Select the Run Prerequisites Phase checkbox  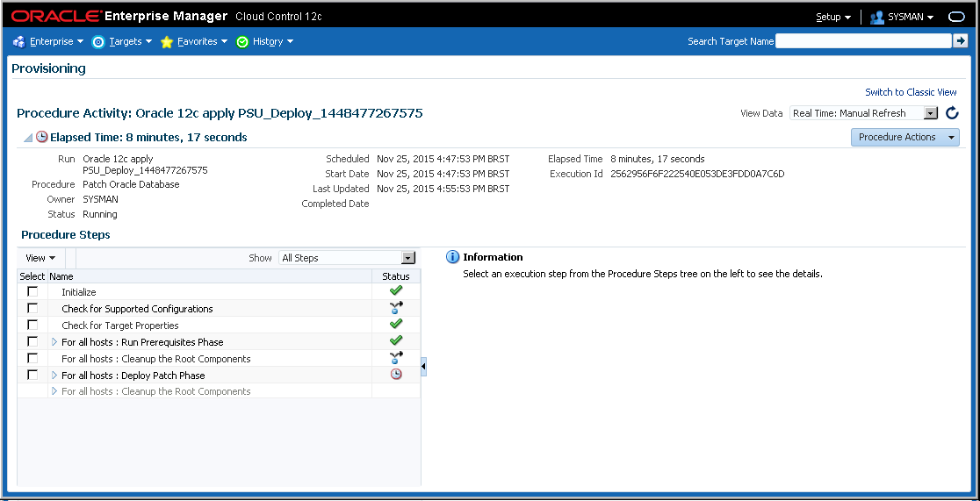click(x=32, y=341)
